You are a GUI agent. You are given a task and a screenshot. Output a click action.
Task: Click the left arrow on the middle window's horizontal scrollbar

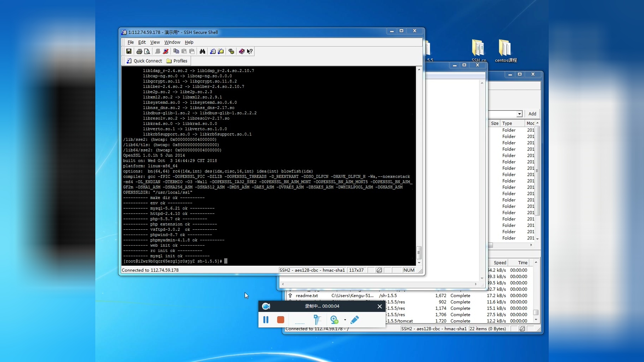coord(283,284)
